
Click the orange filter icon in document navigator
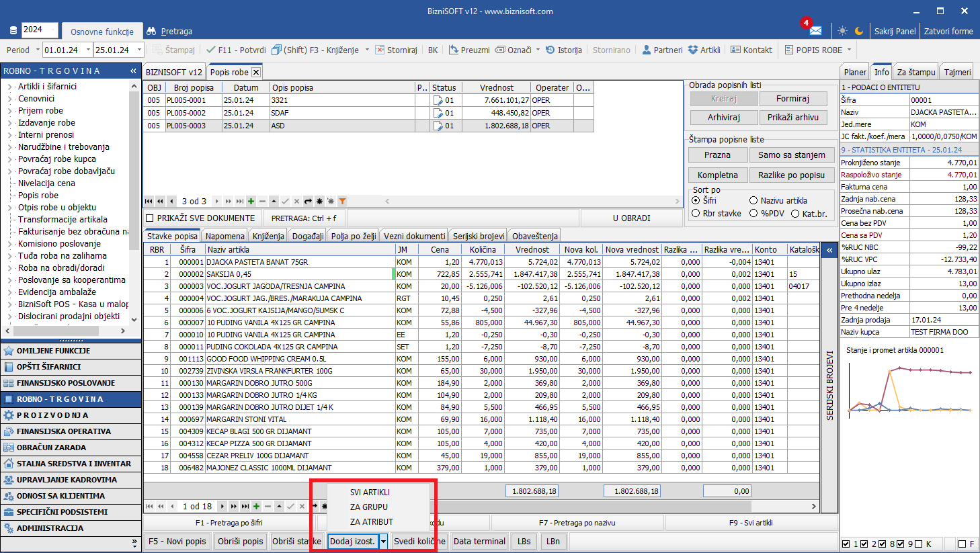pos(342,201)
